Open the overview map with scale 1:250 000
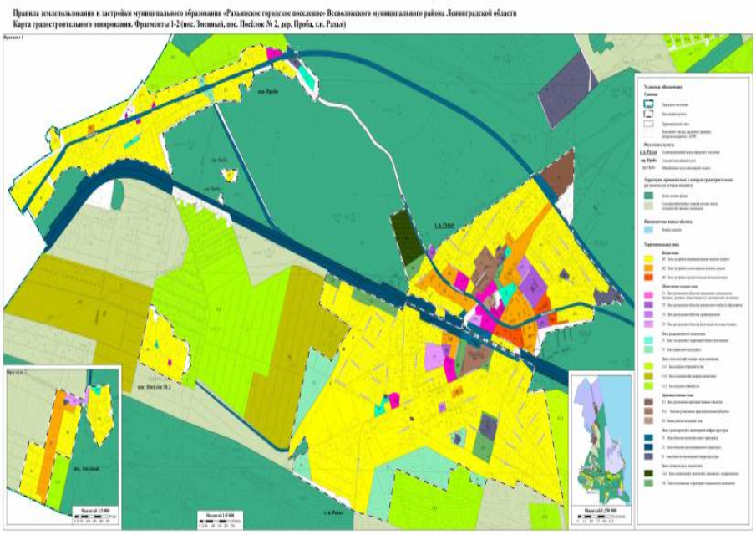756x535 pixels. click(x=601, y=440)
